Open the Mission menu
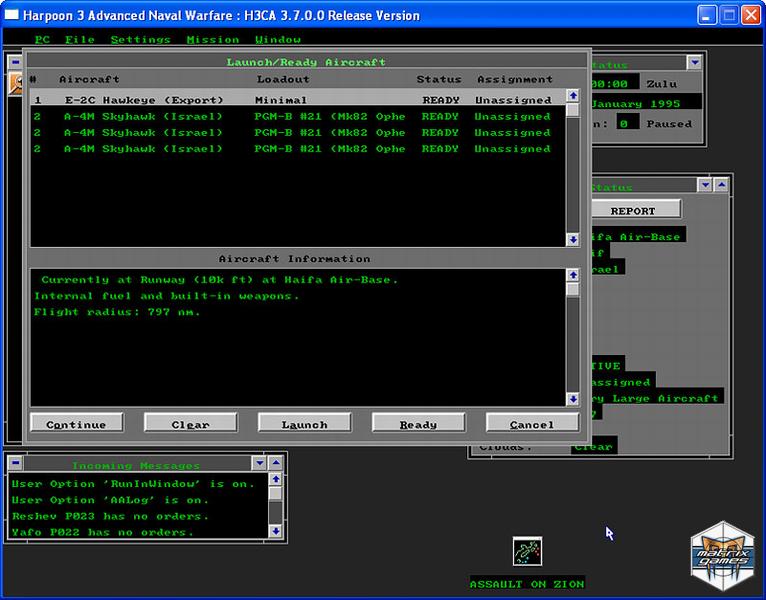Image resolution: width=766 pixels, height=600 pixels. [x=212, y=39]
